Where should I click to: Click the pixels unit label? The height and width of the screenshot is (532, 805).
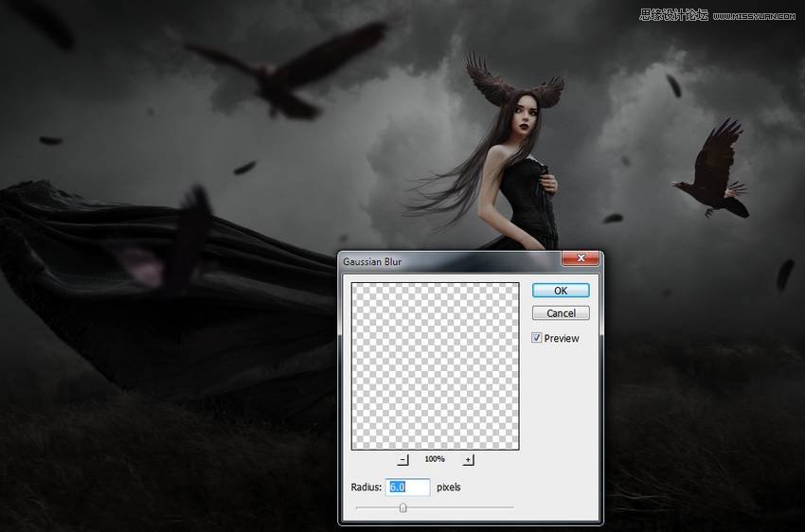click(x=449, y=488)
